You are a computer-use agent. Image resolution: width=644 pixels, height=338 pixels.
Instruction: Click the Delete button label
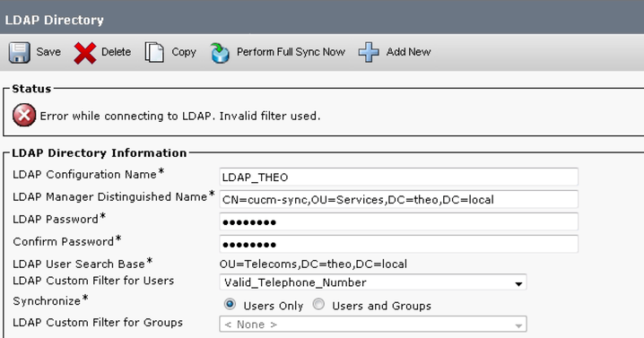(x=117, y=52)
